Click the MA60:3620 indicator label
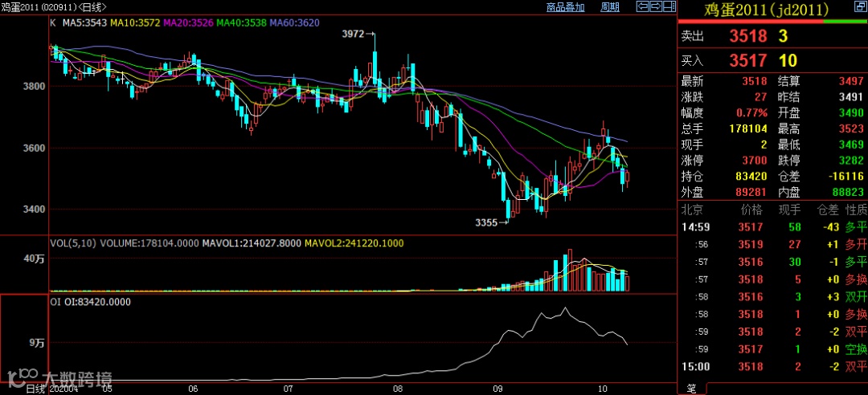 pyautogui.click(x=294, y=23)
